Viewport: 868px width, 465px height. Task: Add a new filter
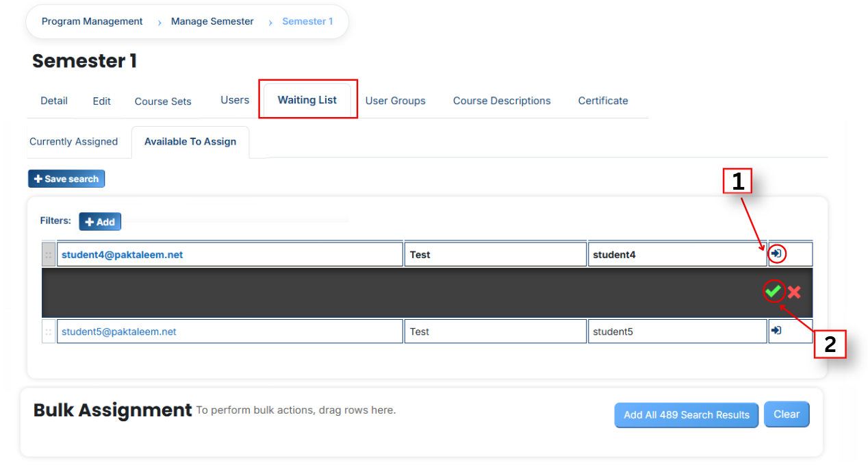(x=100, y=222)
